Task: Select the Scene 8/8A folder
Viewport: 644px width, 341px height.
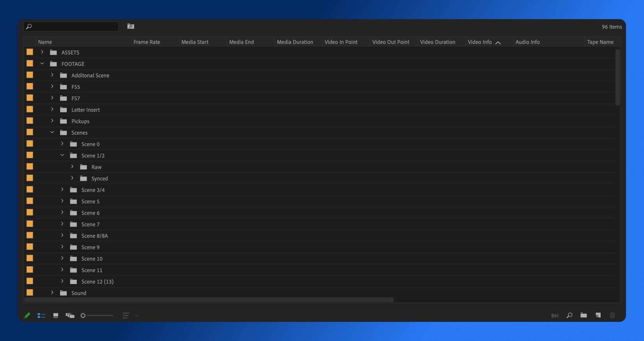Action: pos(94,236)
